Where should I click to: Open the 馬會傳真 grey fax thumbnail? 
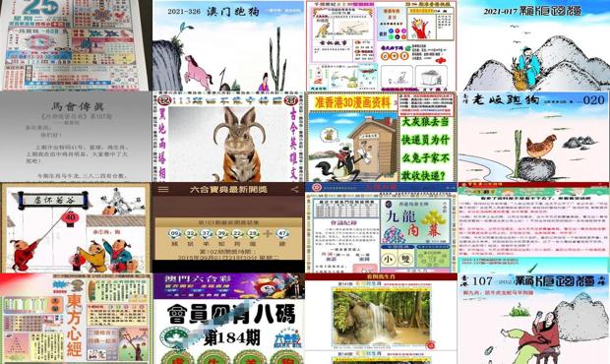pyautogui.click(x=76, y=137)
